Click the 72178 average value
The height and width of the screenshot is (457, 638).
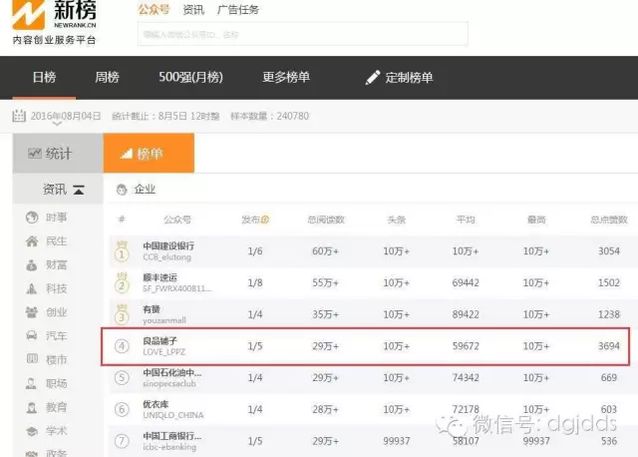pyautogui.click(x=465, y=409)
